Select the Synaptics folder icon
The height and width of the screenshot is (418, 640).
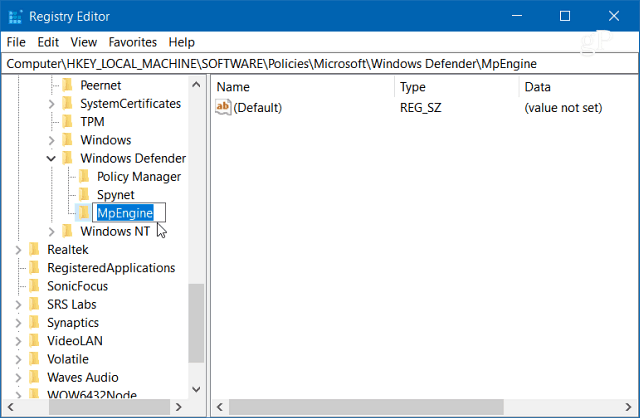[34, 322]
